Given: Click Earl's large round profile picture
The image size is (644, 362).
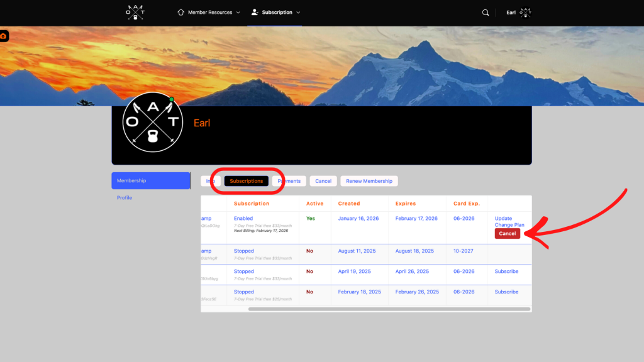Looking at the screenshot, I should coord(152,123).
